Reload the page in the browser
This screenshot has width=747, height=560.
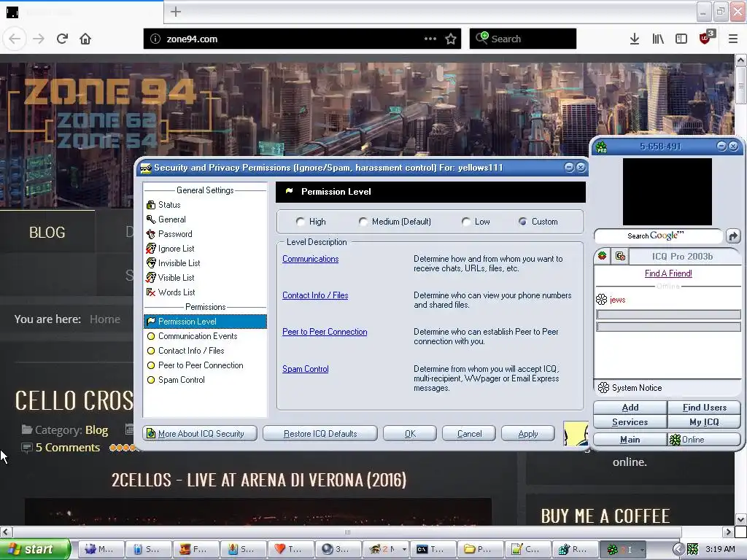click(63, 39)
